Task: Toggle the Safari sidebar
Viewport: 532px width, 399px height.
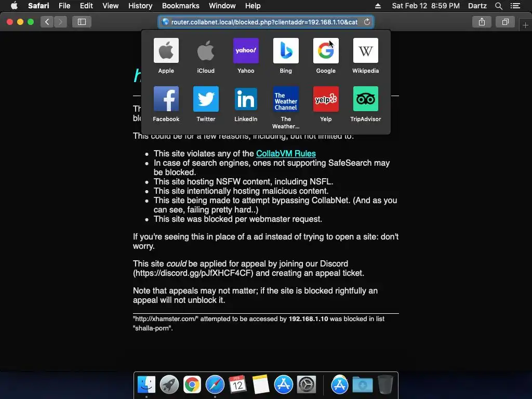Action: pos(82,22)
